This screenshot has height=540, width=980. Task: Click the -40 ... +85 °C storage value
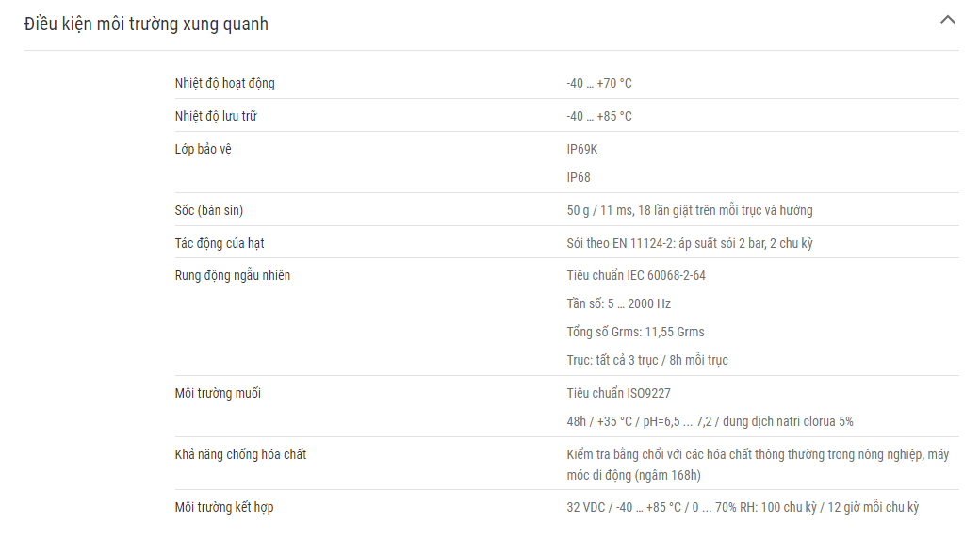(x=598, y=116)
